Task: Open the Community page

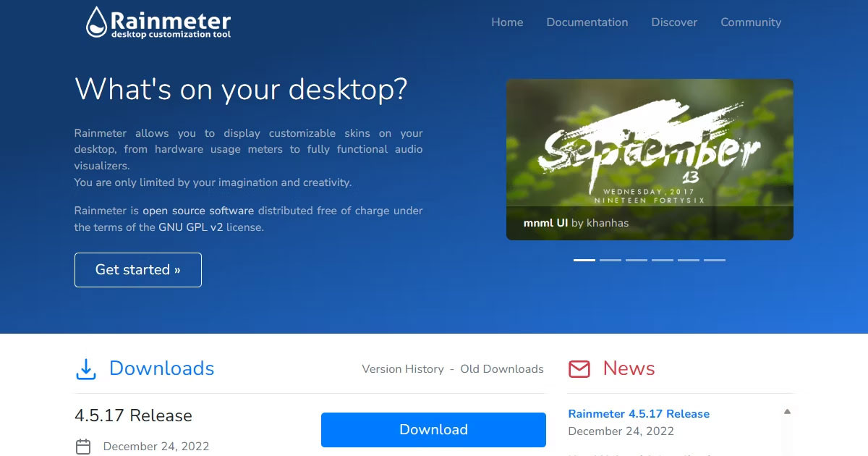Action: point(751,22)
